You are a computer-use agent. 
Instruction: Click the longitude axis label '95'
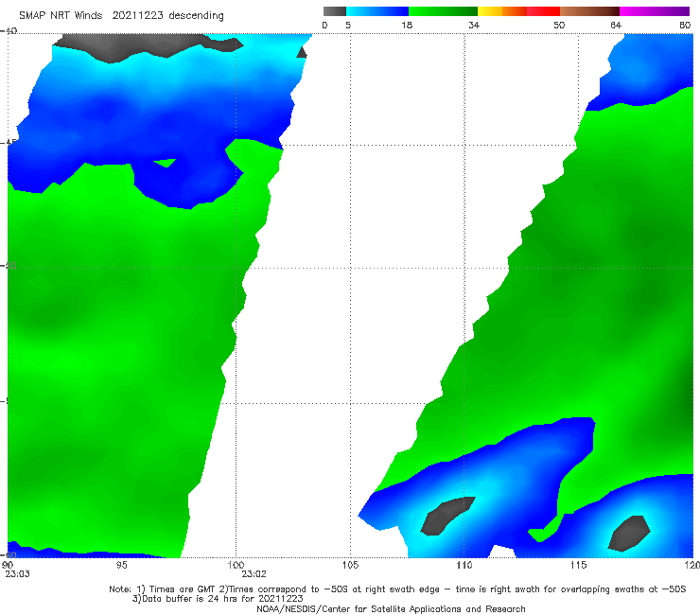(x=121, y=565)
